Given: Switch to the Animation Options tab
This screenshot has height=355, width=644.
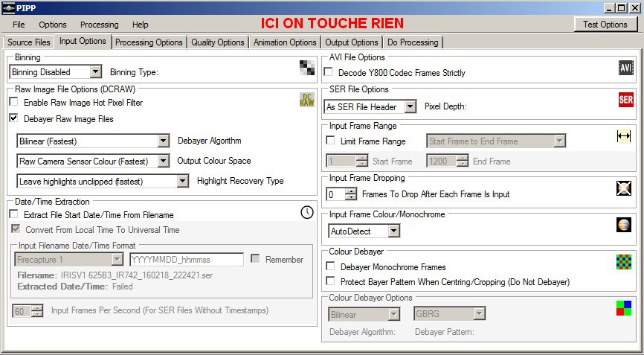Looking at the screenshot, I should point(285,42).
